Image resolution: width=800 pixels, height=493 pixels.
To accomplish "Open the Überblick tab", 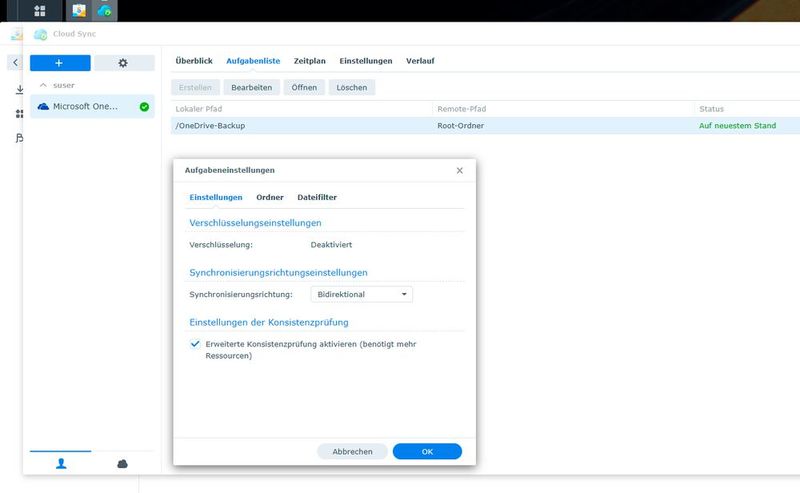I will 194,61.
